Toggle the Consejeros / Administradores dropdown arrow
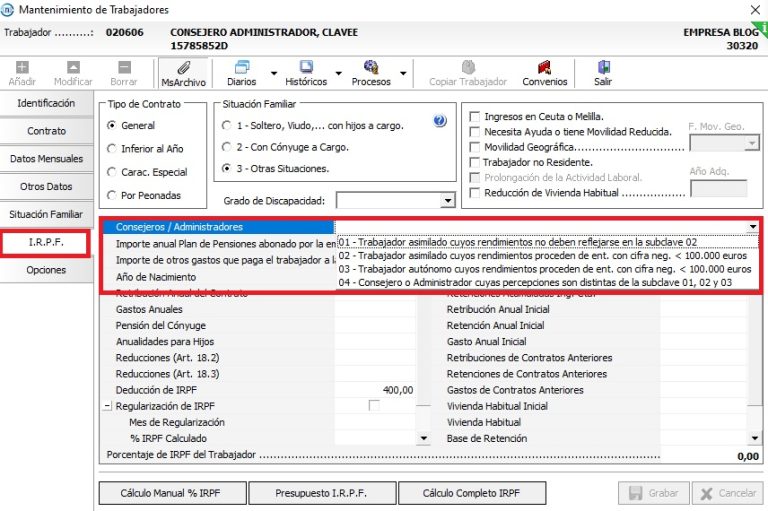 pos(753,227)
